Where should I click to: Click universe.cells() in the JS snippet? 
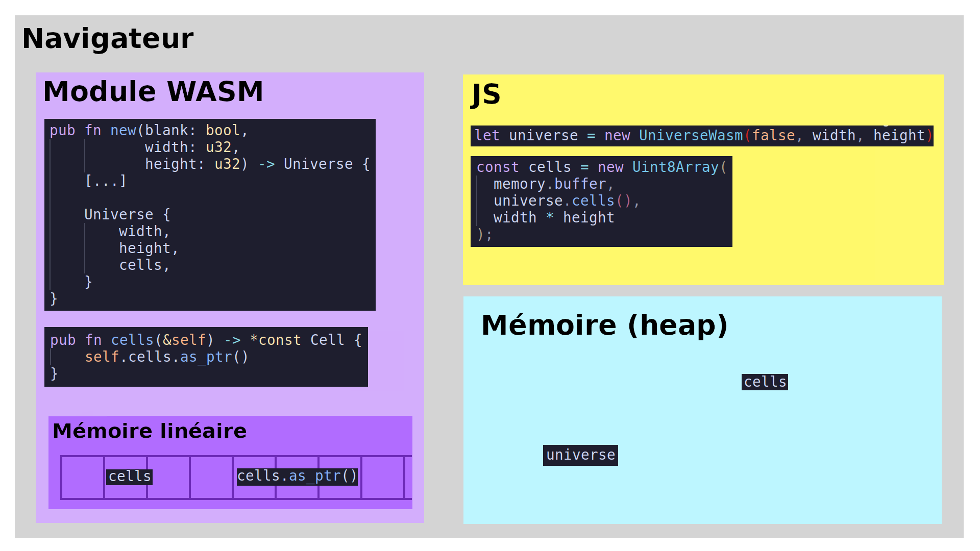[562, 201]
